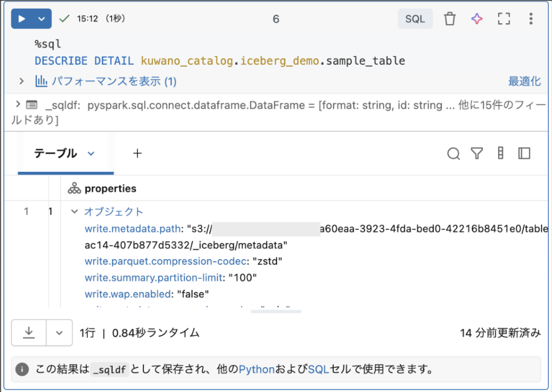Download the query results
The height and width of the screenshot is (392, 552).
click(x=29, y=333)
